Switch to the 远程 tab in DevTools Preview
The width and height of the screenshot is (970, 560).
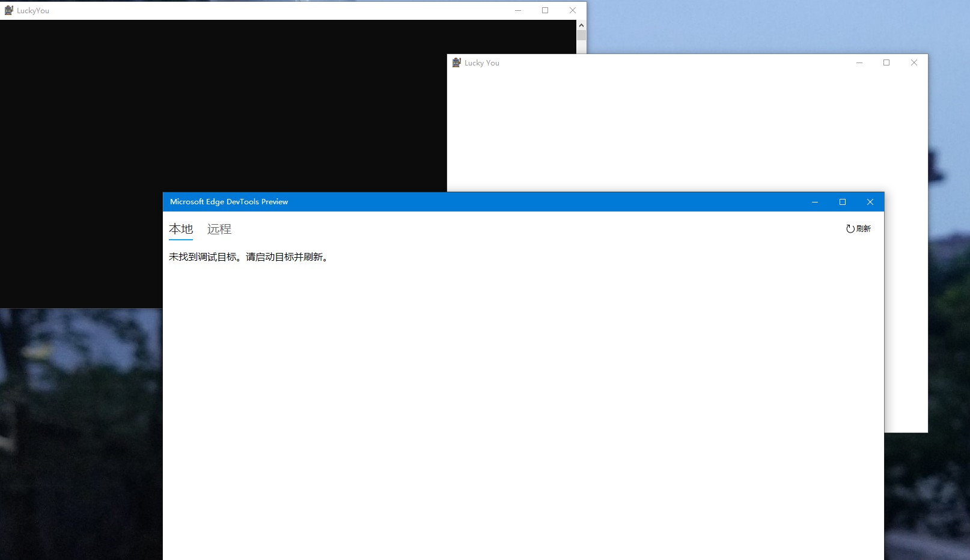(x=219, y=229)
